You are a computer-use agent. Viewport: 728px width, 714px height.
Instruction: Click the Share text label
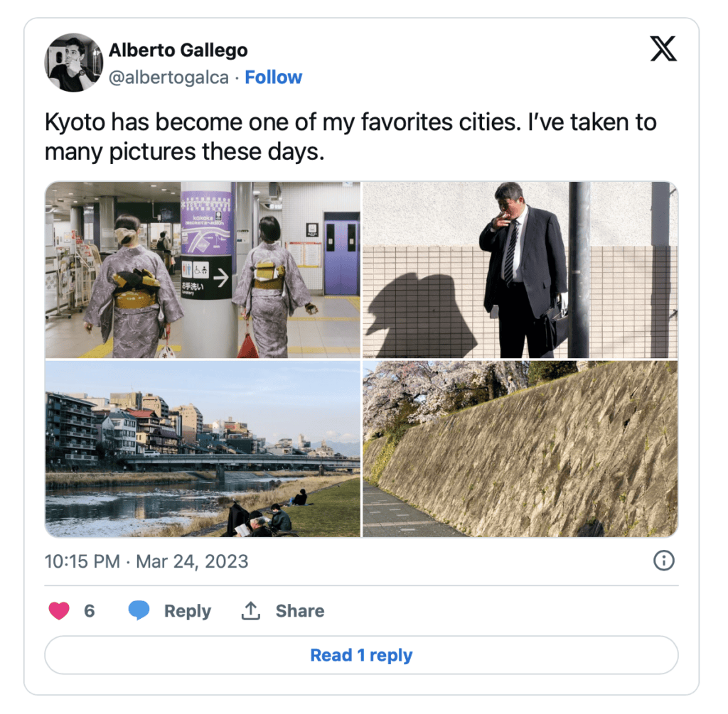click(x=299, y=611)
